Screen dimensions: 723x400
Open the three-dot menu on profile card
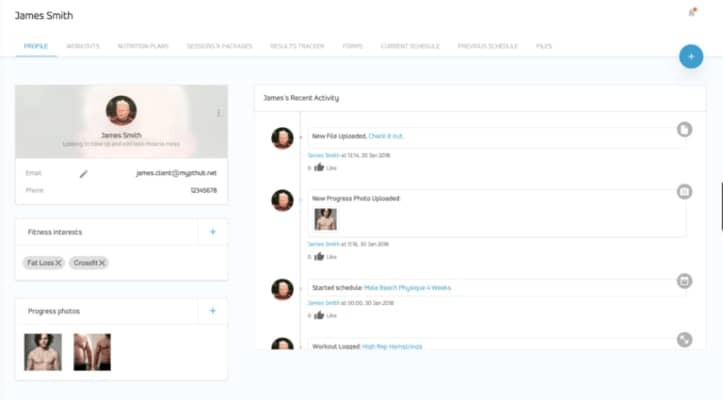(x=218, y=113)
